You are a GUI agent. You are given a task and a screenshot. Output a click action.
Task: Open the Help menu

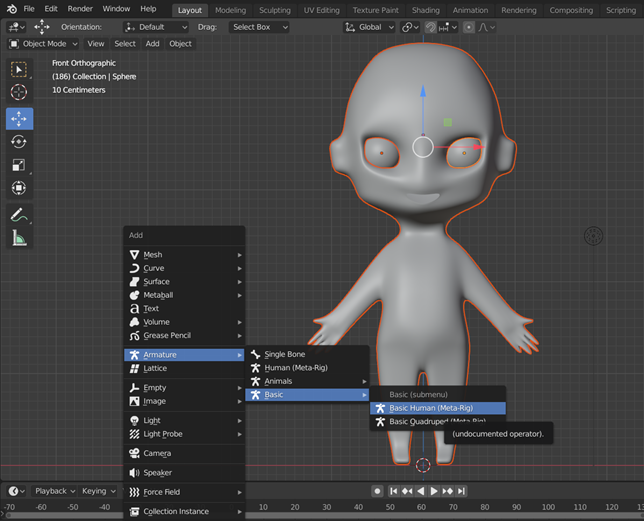[148, 9]
